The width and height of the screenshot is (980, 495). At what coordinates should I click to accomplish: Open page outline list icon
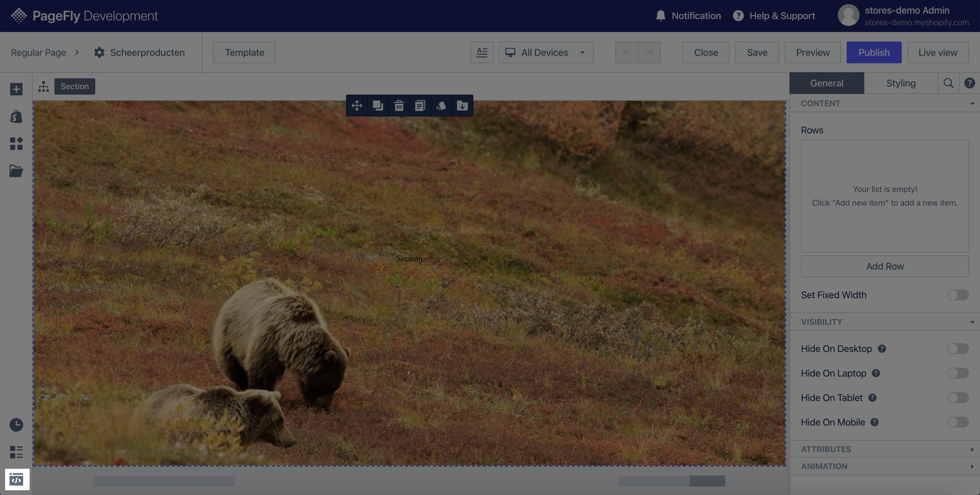[x=16, y=452]
